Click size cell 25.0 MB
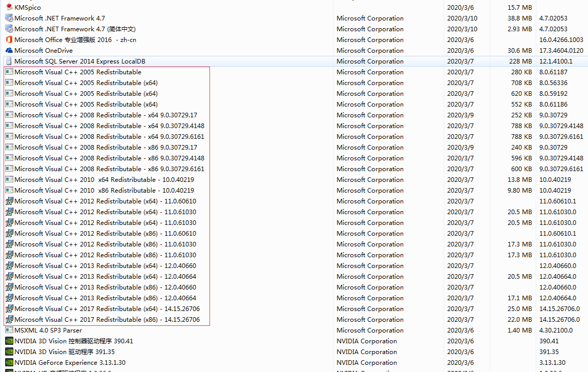Viewport: 588px width, 372px height. tap(519, 308)
